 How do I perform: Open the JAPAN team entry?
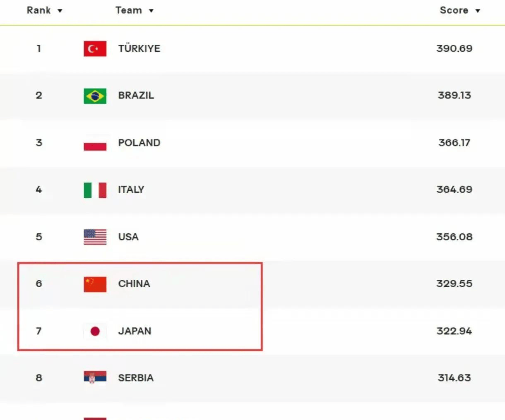pyautogui.click(x=135, y=331)
